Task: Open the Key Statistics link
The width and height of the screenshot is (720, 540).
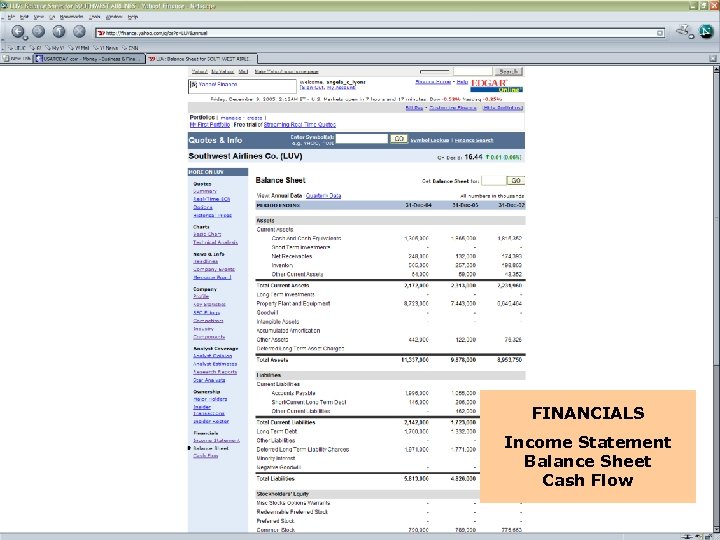Action: [209, 304]
